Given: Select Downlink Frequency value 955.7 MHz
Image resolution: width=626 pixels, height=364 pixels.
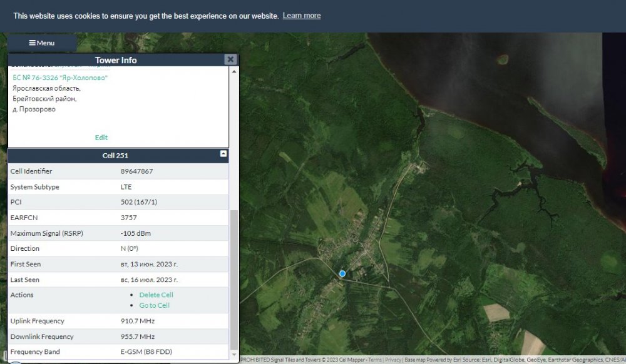Looking at the screenshot, I should (x=137, y=336).
